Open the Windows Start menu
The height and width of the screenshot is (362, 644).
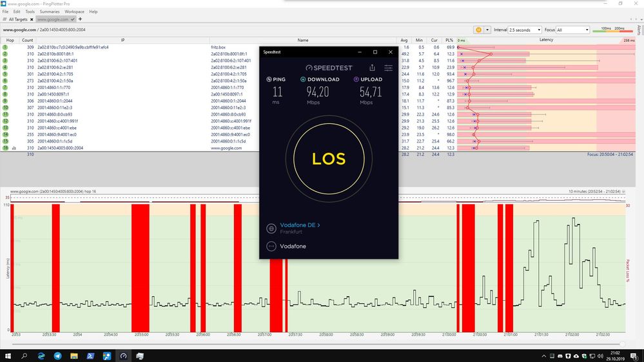pyautogui.click(x=8, y=356)
